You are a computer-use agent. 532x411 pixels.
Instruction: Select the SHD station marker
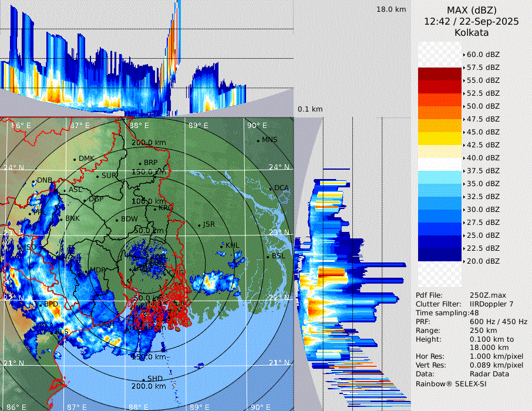tap(143, 379)
